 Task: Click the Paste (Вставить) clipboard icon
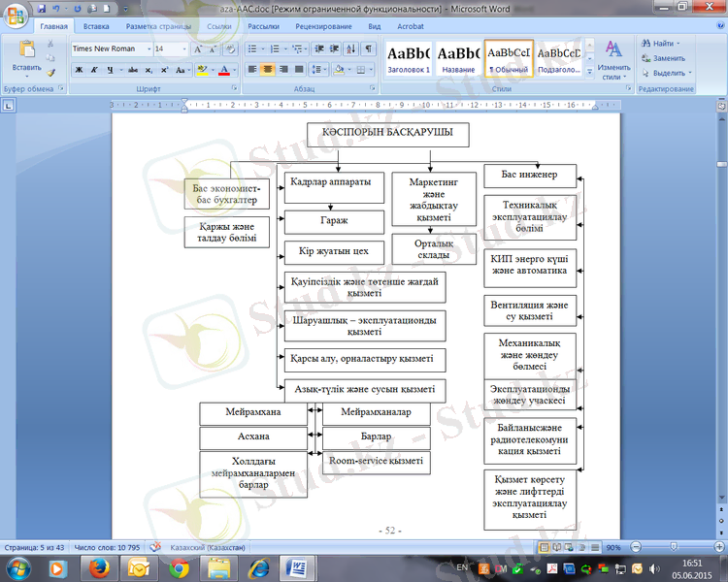coord(26,48)
